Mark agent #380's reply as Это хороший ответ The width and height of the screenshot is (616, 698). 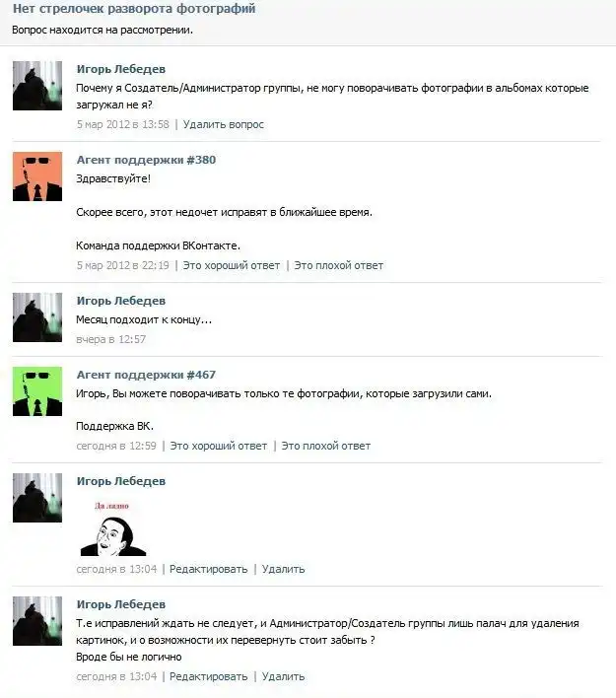pyautogui.click(x=232, y=266)
